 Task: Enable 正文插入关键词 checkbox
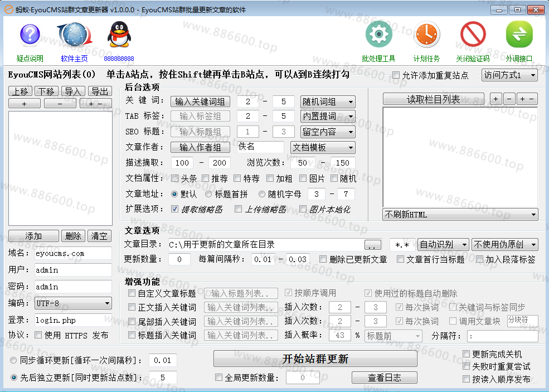tap(132, 307)
